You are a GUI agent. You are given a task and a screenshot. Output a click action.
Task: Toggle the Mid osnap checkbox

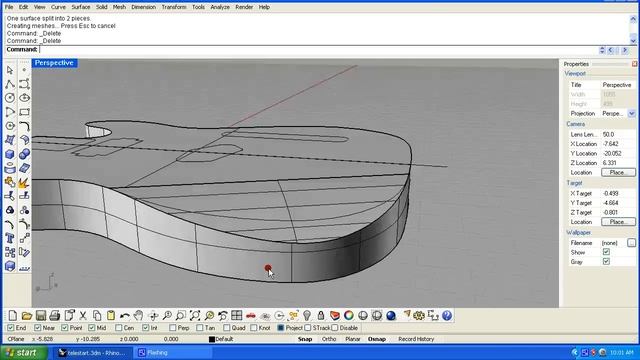pos(91,328)
